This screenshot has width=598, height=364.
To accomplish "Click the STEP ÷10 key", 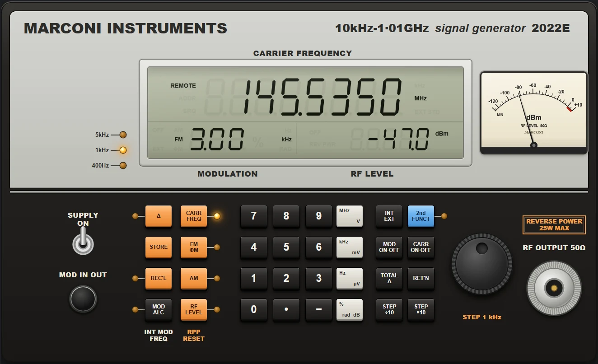I will pyautogui.click(x=389, y=309).
